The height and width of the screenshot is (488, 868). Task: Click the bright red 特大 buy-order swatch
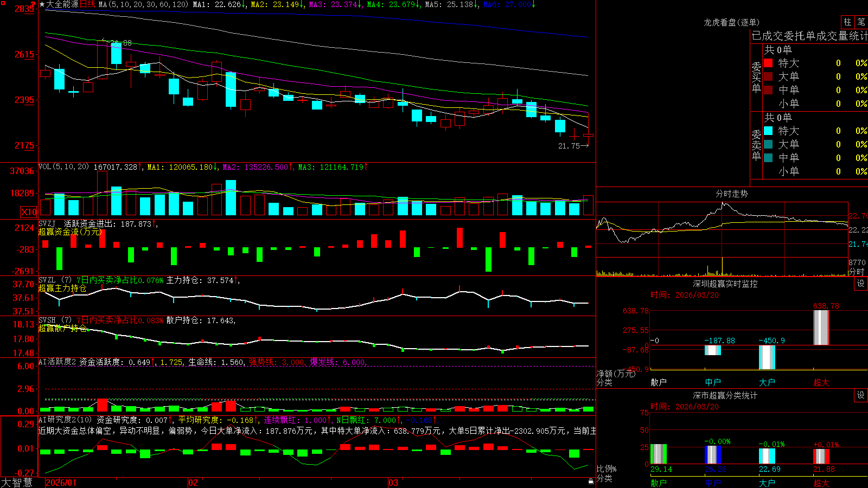tap(768, 63)
